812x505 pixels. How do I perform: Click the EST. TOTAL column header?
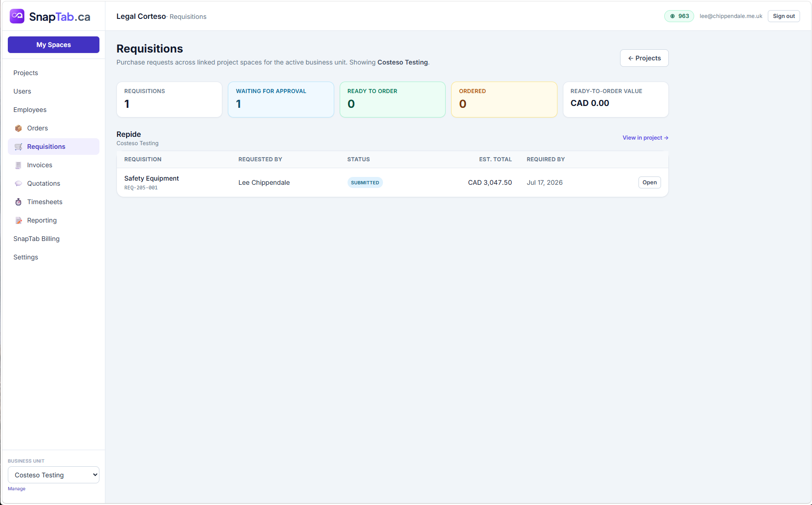click(495, 159)
